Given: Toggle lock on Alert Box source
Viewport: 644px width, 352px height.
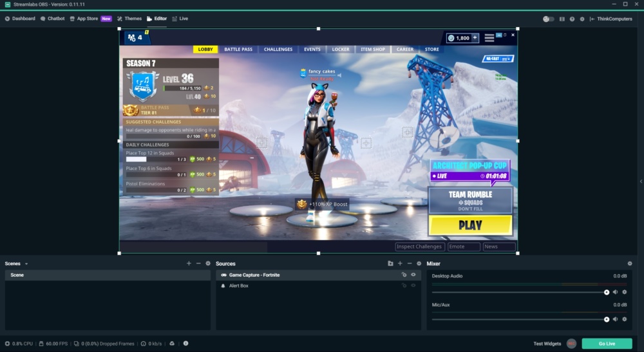Looking at the screenshot, I should [x=404, y=286].
